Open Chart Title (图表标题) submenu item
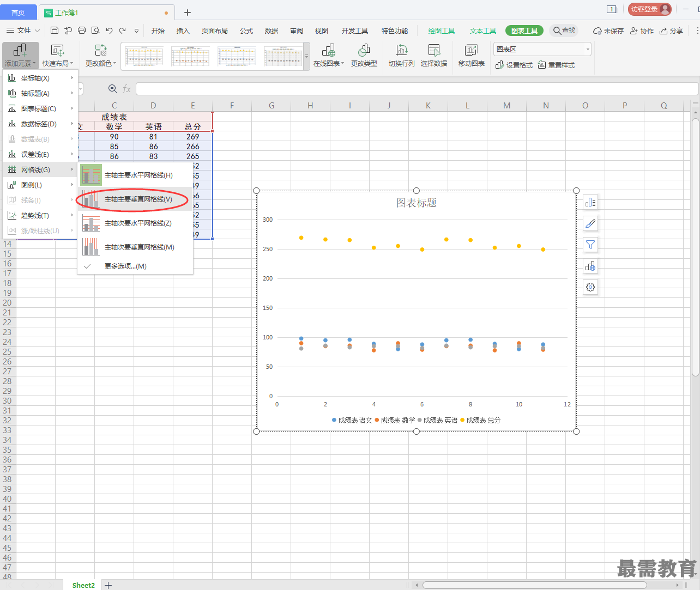 point(40,108)
